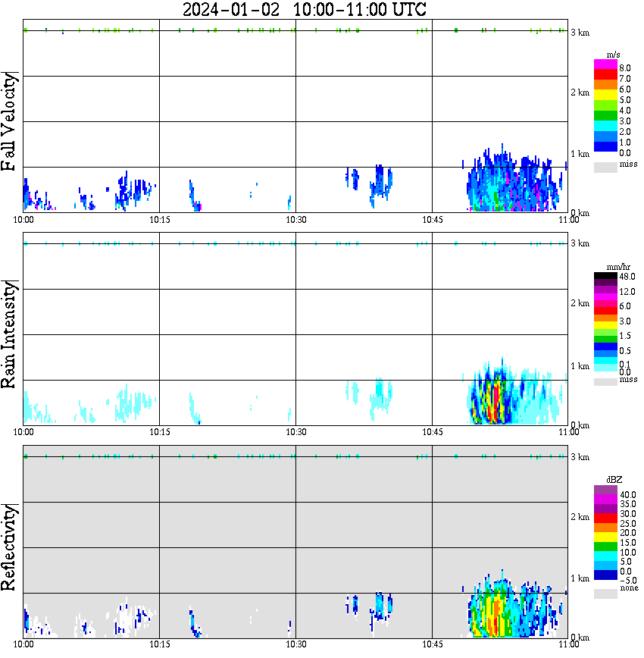Click dark blue swatch in Fall Velocity legend
The width and height of the screenshot is (644, 658).
tap(605, 147)
